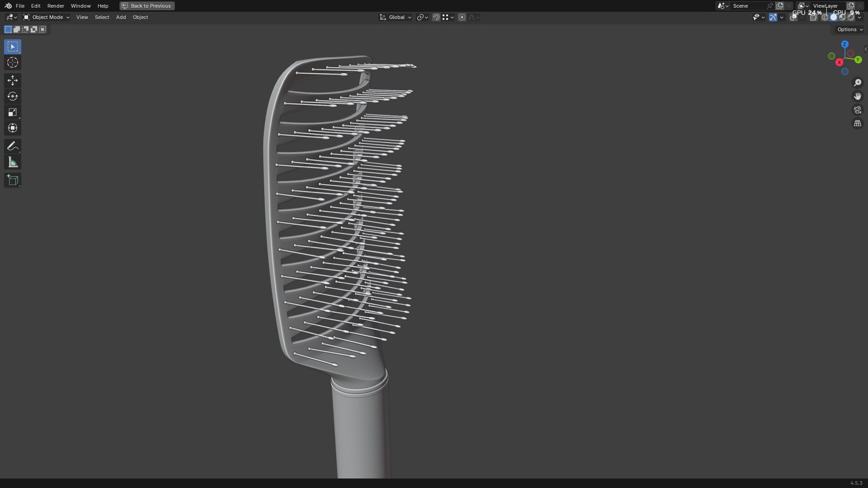This screenshot has height=488, width=868.
Task: Open the Object menu in header
Action: coord(140,17)
